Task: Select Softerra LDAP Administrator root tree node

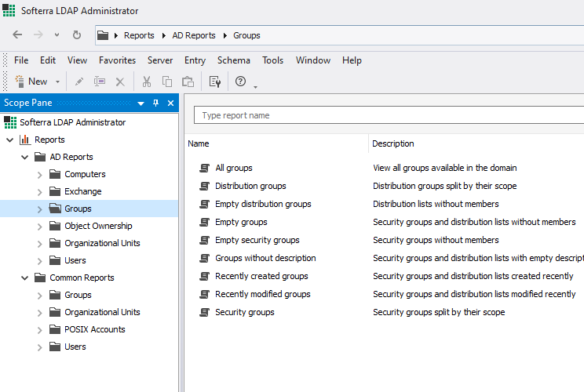Action: [x=73, y=122]
